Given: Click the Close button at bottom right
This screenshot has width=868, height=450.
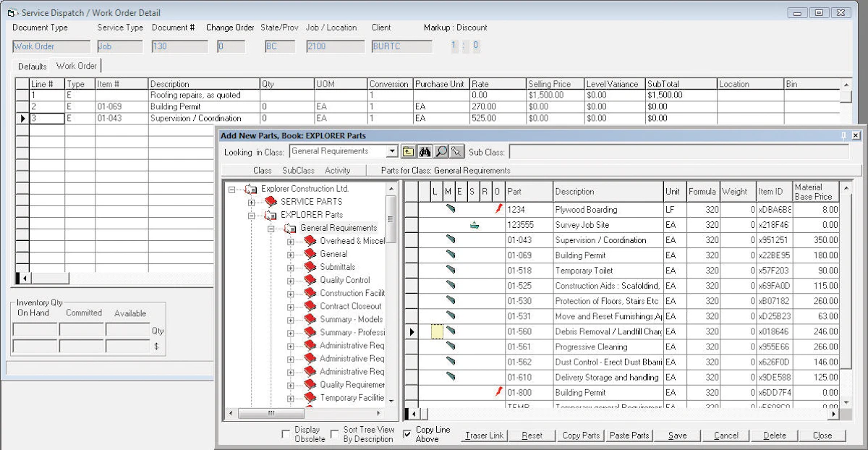Looking at the screenshot, I should pos(822,436).
